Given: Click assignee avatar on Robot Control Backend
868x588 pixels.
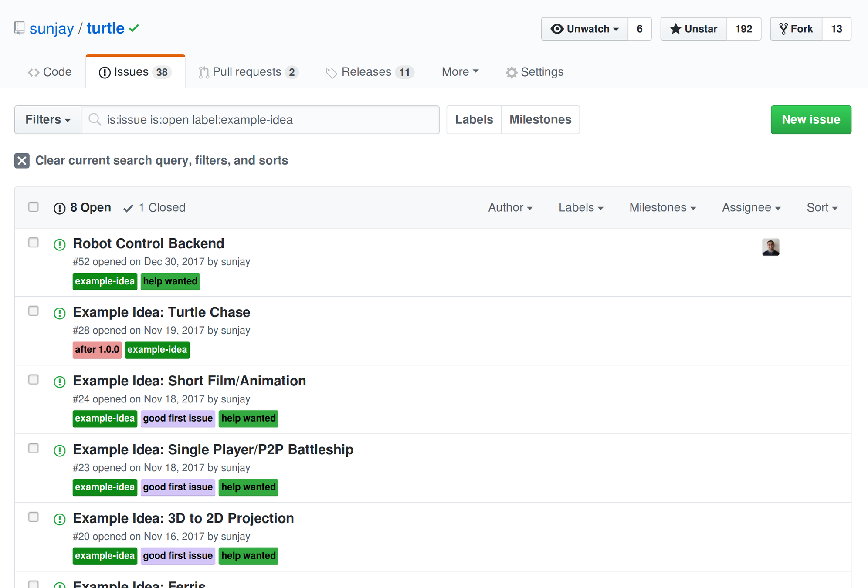Looking at the screenshot, I should (770, 247).
